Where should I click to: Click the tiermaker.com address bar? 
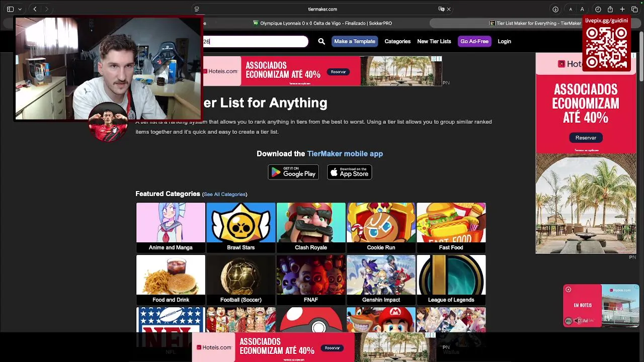(x=323, y=9)
